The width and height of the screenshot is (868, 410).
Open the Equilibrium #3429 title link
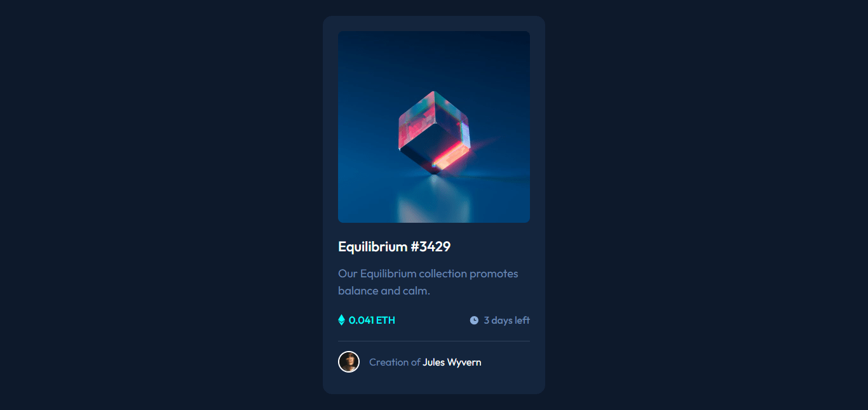tap(394, 246)
